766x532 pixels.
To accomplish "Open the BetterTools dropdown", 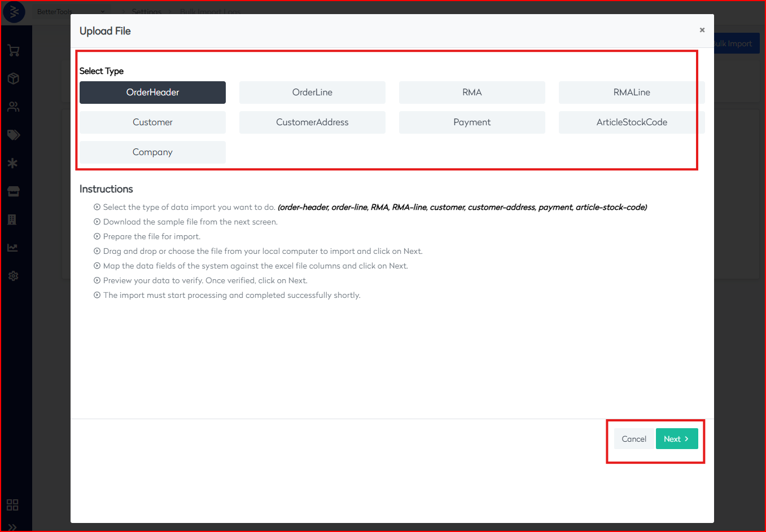I will coord(71,12).
